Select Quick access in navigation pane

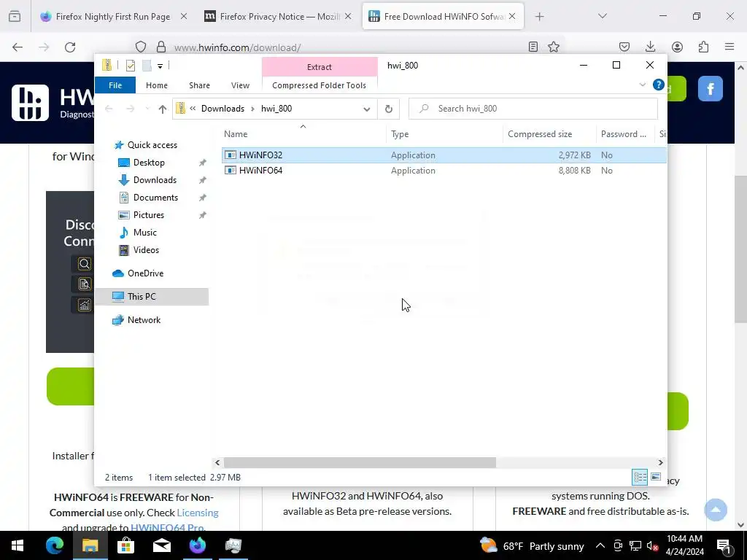point(152,145)
